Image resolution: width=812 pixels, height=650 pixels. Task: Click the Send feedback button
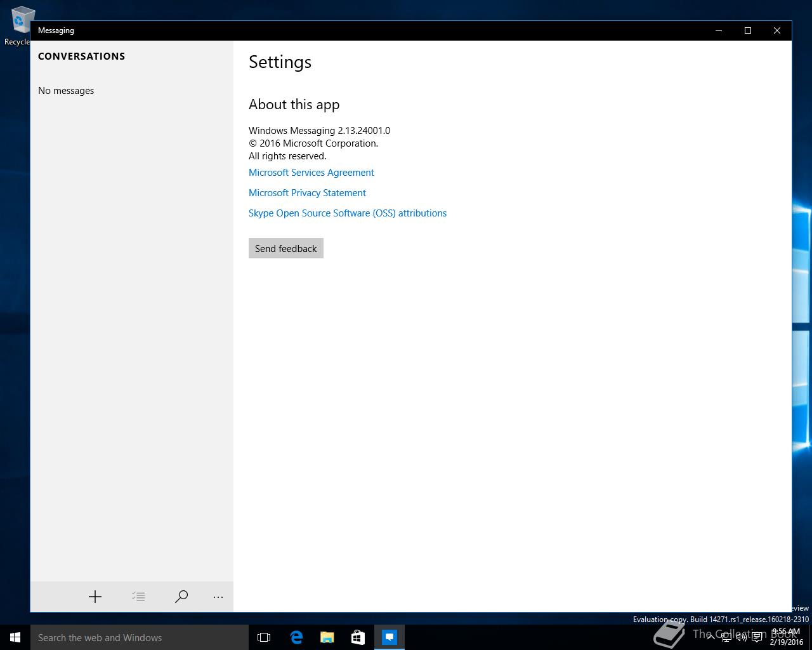286,248
